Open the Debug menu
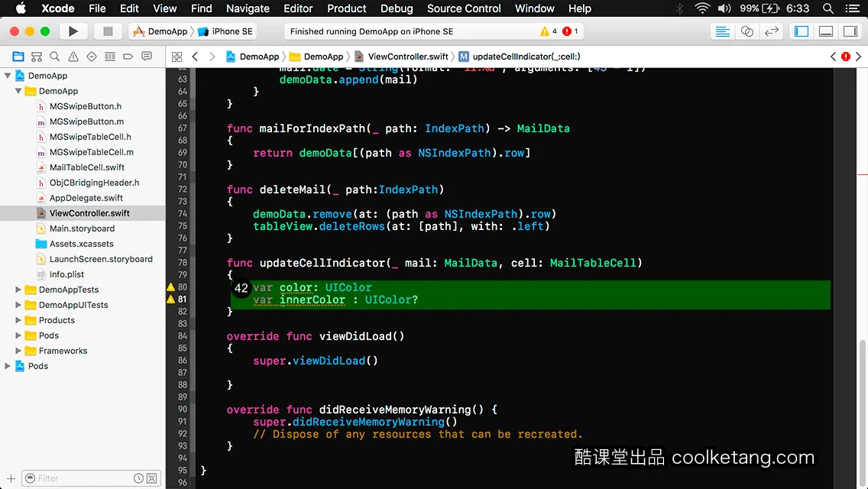Viewport: 868px width, 489px height. tap(397, 8)
